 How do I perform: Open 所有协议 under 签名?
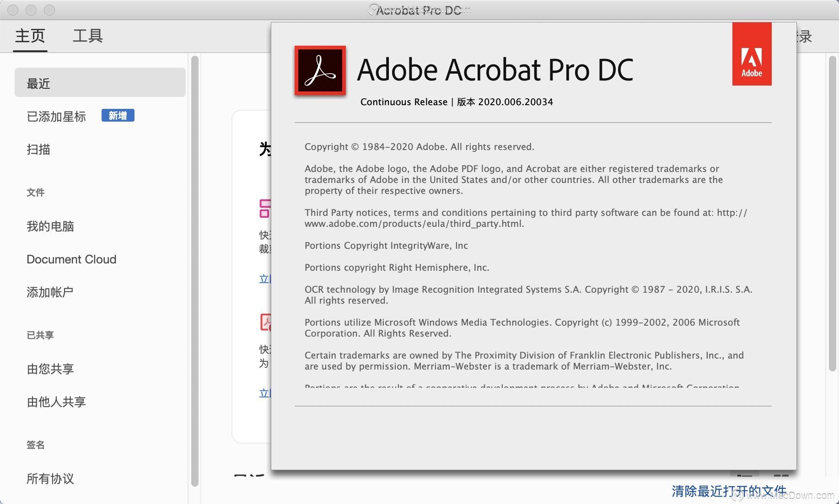click(50, 479)
